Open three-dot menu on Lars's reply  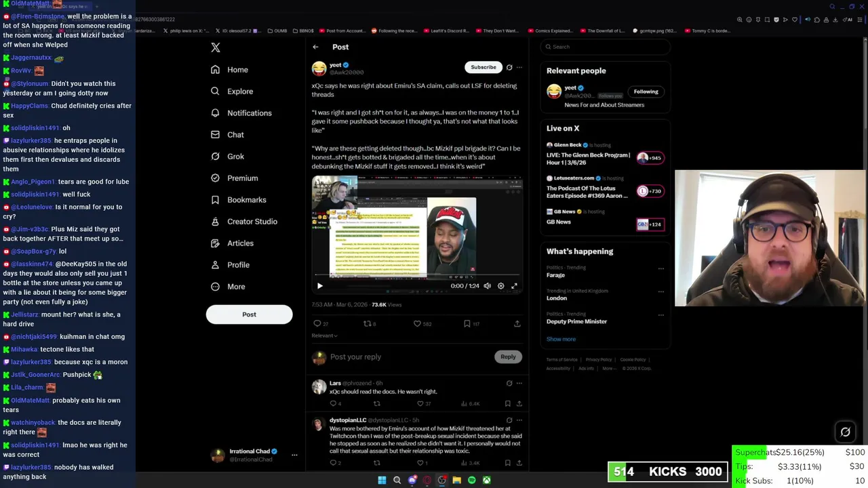519,384
